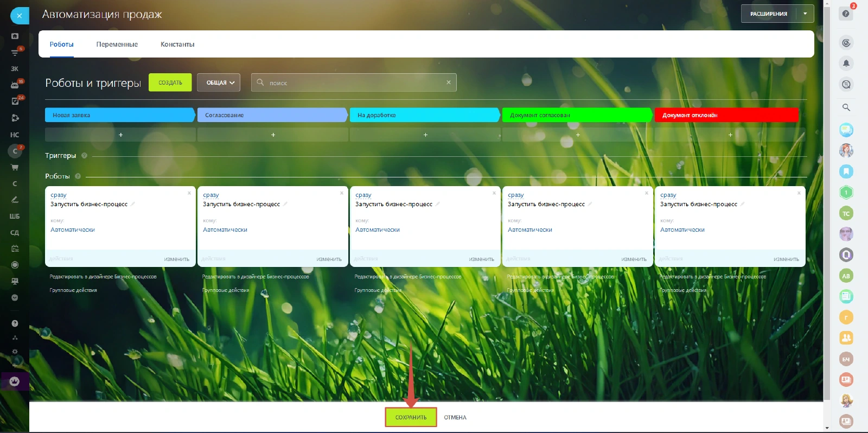This screenshot has width=868, height=433.
Task: Switch to the Переменные tab
Action: [117, 44]
